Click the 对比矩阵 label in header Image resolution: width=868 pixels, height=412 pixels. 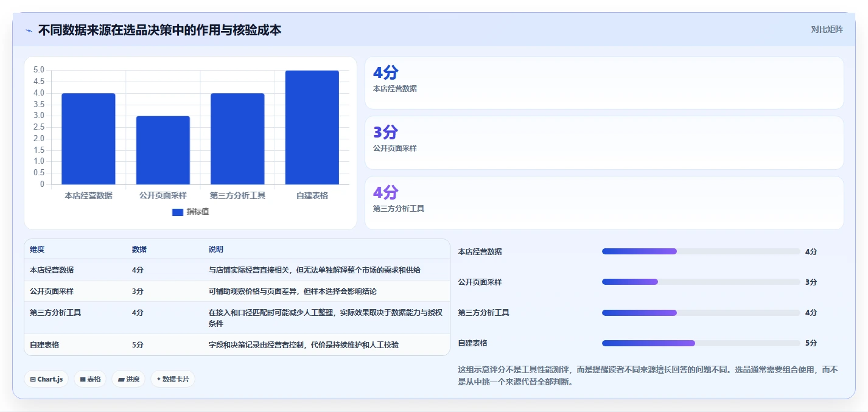coord(827,29)
